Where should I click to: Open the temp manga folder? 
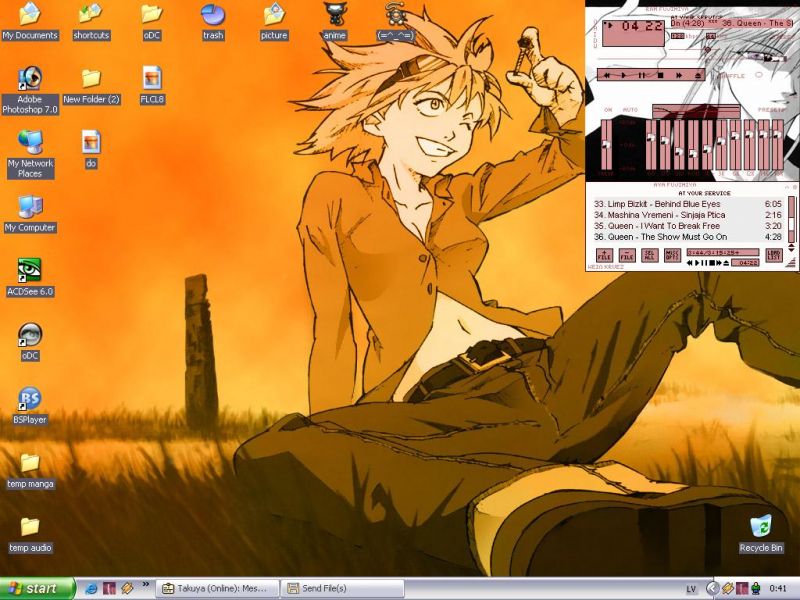(x=30, y=470)
